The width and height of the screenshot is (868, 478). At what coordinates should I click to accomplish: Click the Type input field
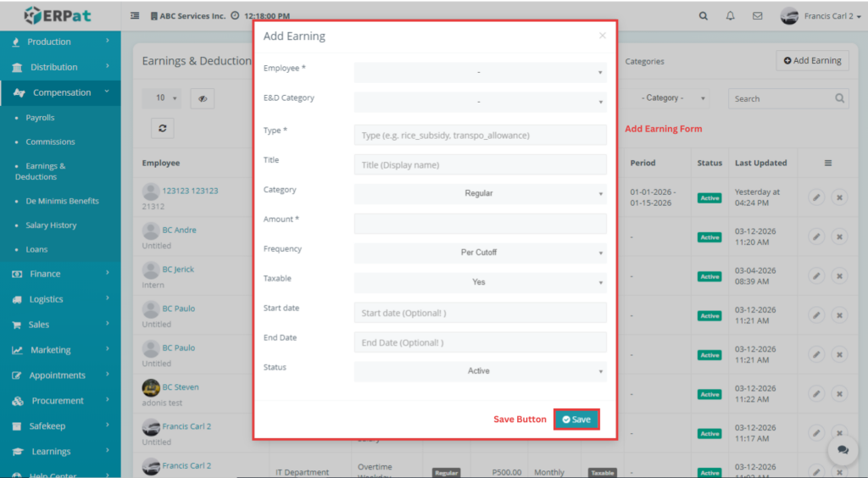coord(480,135)
